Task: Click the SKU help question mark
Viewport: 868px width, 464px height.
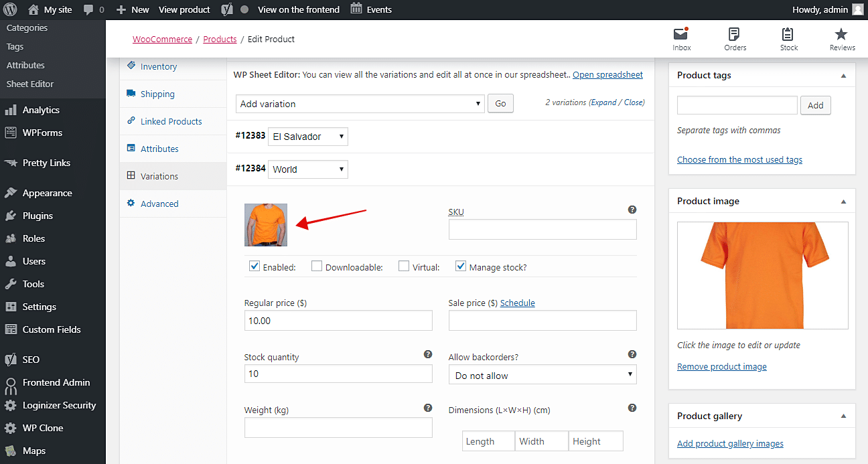Action: click(632, 210)
